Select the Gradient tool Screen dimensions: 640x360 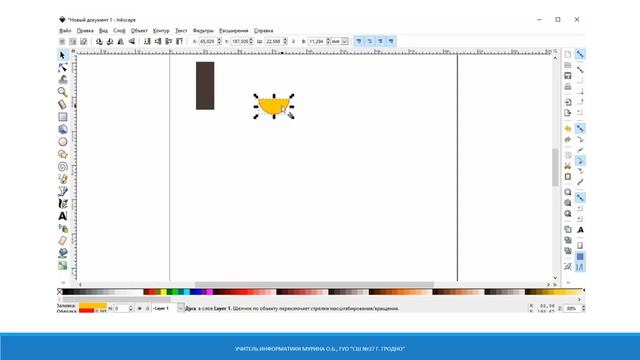62,265
